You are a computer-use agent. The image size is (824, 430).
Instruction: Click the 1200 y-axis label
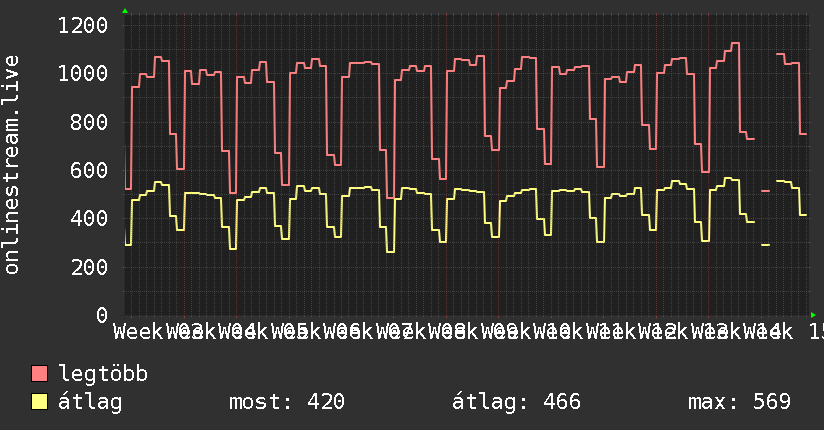pos(83,25)
